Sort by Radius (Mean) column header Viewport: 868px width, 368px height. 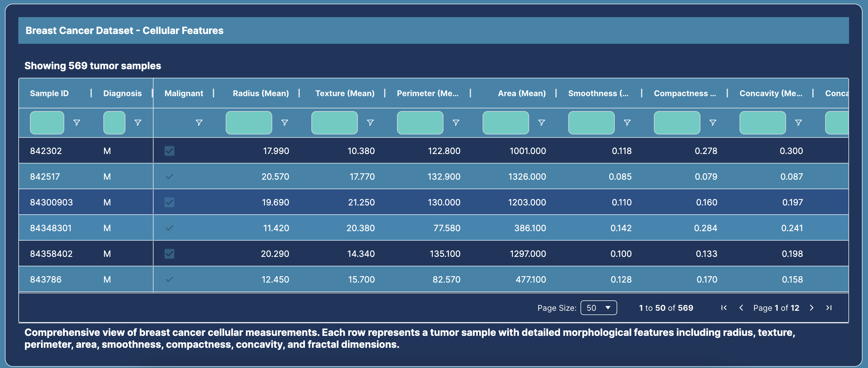[261, 93]
